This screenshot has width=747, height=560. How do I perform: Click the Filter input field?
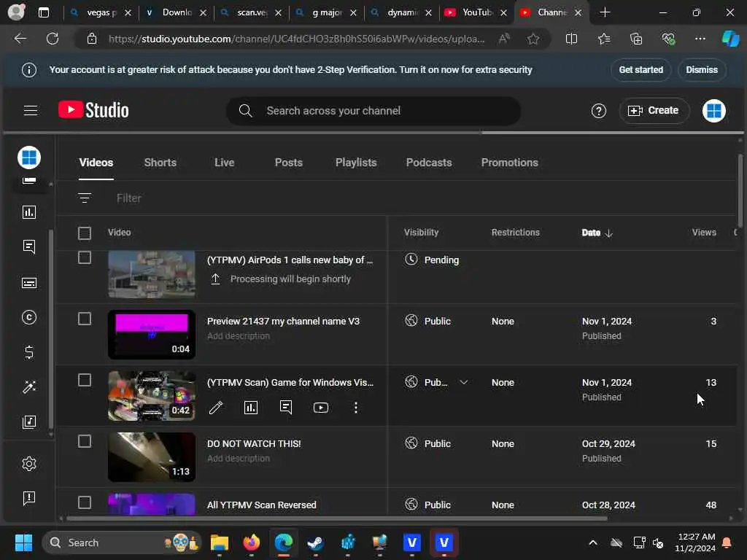[129, 198]
